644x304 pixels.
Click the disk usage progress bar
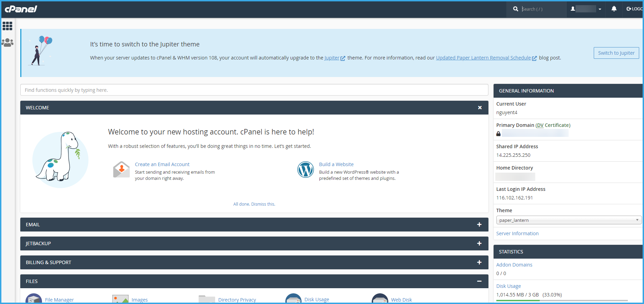[562, 301]
